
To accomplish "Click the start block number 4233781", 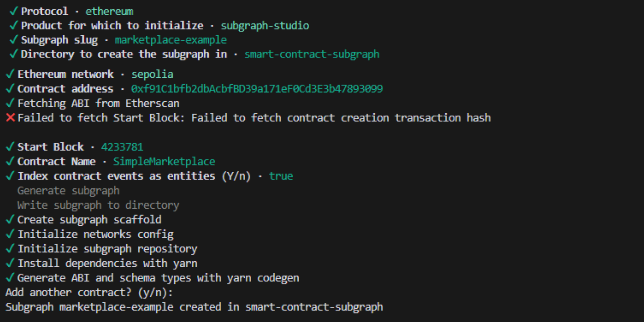I will [x=122, y=147].
